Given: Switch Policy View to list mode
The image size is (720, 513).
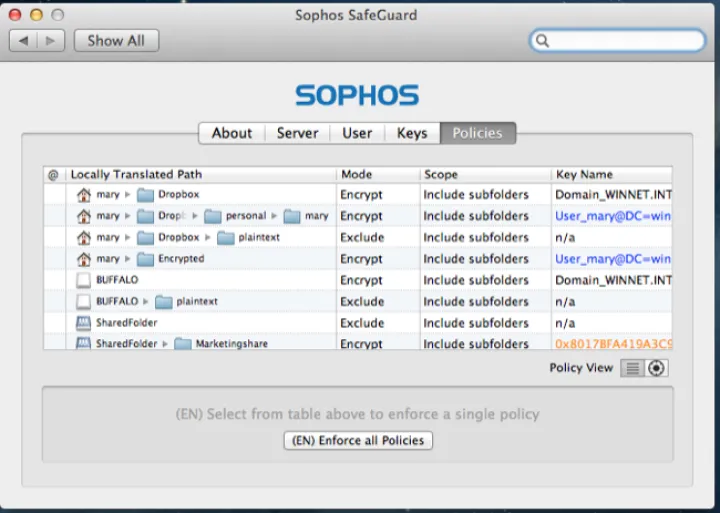Looking at the screenshot, I should coord(632,368).
